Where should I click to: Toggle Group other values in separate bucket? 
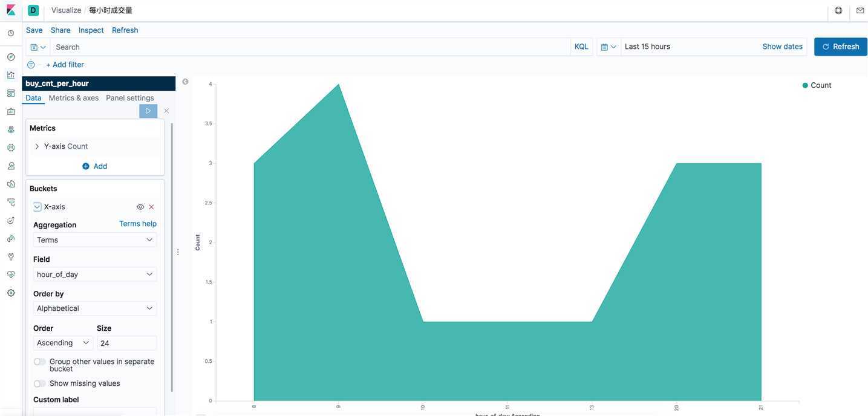point(39,362)
